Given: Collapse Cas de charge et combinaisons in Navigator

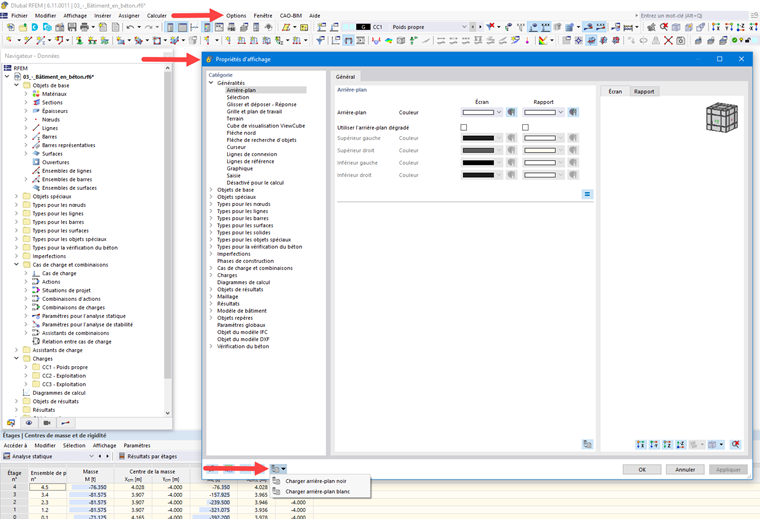Looking at the screenshot, I should (16, 265).
